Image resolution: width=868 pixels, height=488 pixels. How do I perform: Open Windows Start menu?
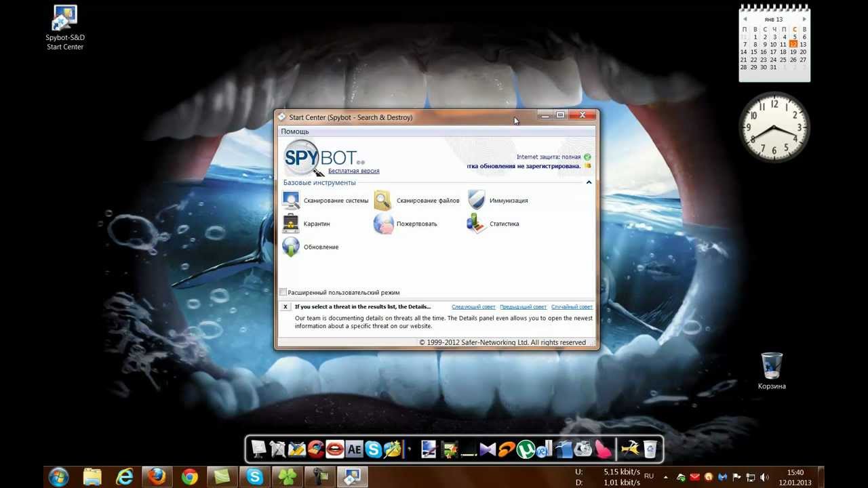coord(58,477)
